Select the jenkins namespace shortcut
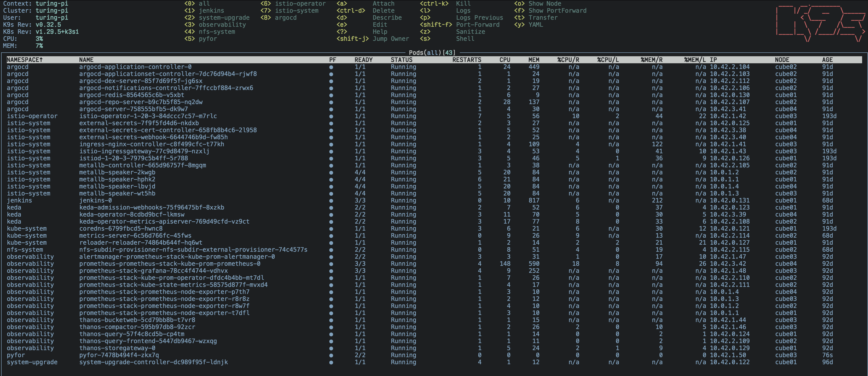The height and width of the screenshot is (376, 868). click(204, 11)
